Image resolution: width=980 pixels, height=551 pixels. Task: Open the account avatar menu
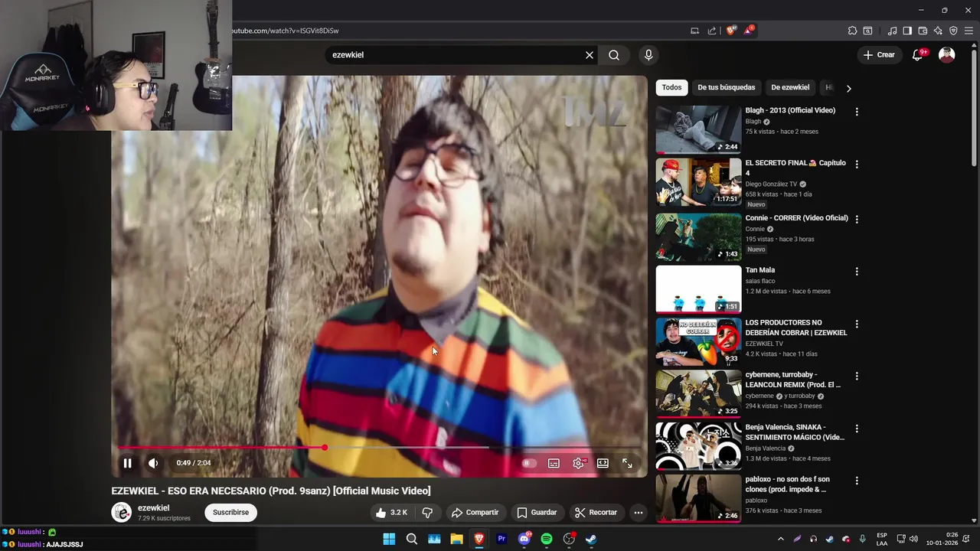pos(947,55)
